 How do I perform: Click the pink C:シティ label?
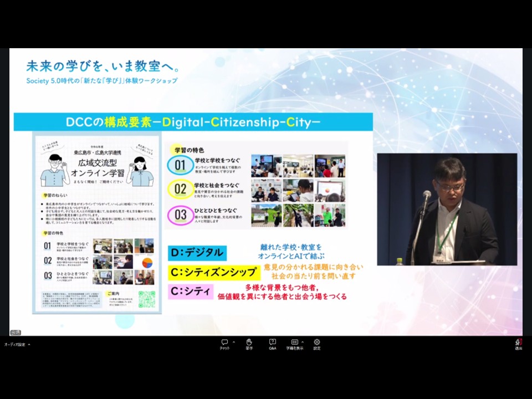190,291
